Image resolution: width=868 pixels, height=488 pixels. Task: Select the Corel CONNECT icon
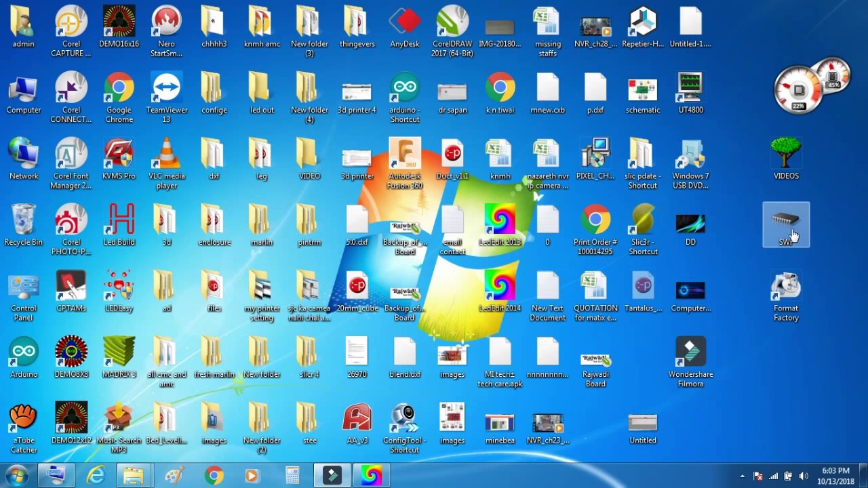71,98
